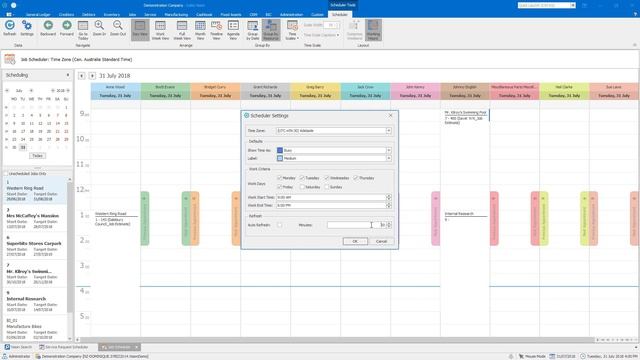Uncheck Monday work day

pos(280,178)
